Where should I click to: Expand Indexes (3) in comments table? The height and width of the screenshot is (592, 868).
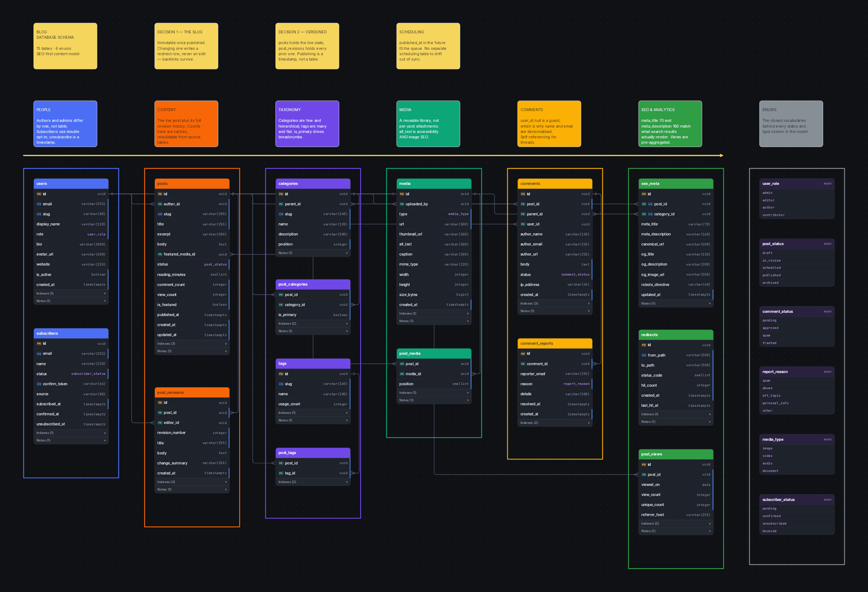(x=555, y=304)
